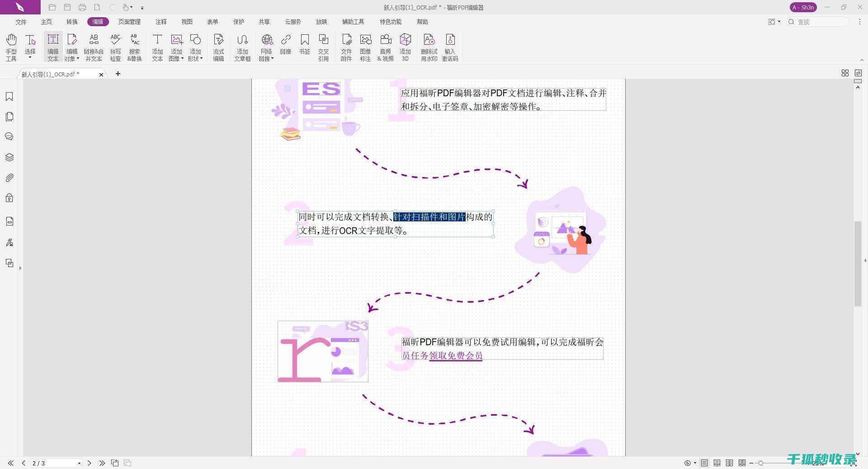868x469 pixels.
Task: Switch to the Home tab (主页)
Action: tap(47, 22)
